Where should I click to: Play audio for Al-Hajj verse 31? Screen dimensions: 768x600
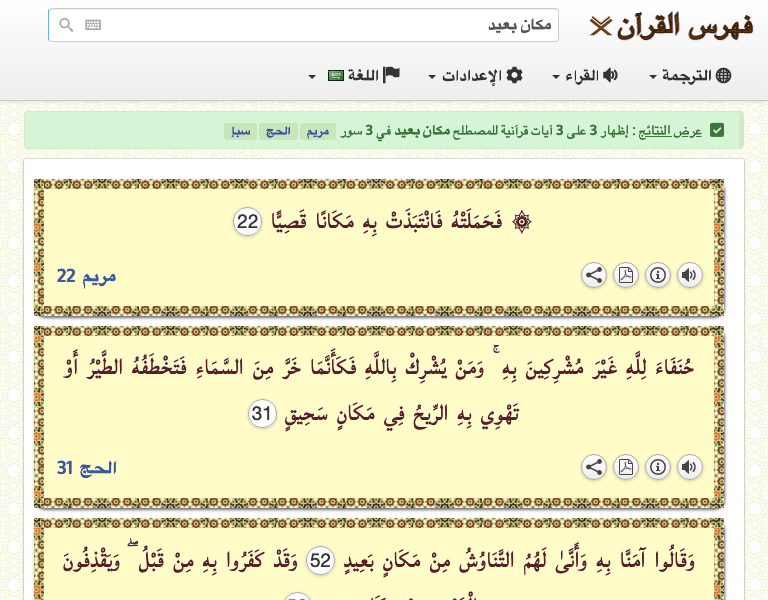tap(689, 467)
